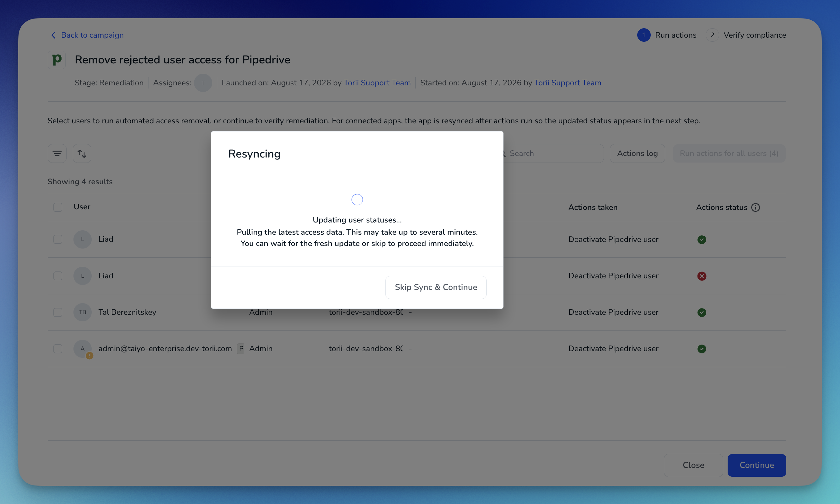The image size is (840, 504).
Task: Click the loading spinner in Resyncing dialog
Action: (357, 199)
